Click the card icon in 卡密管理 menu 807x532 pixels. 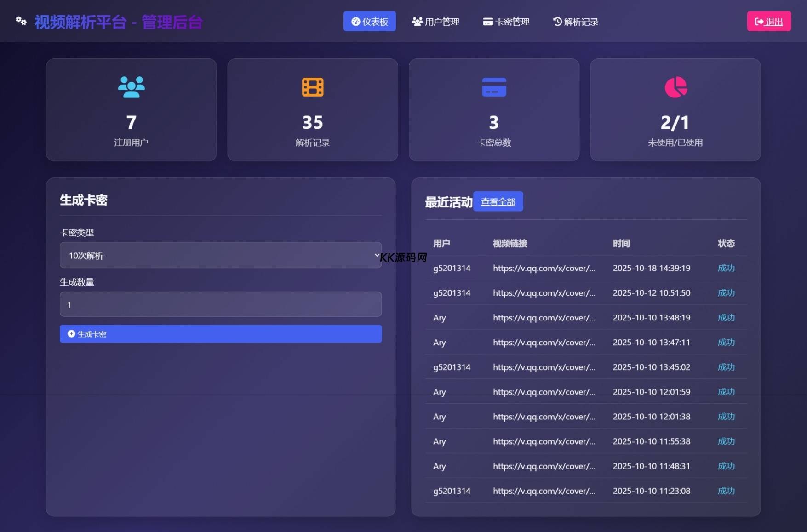(x=487, y=22)
